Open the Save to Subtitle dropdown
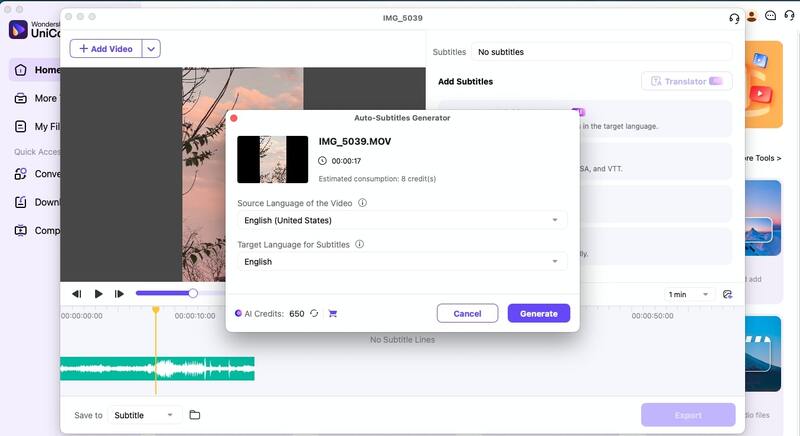800x436 pixels. [143, 415]
